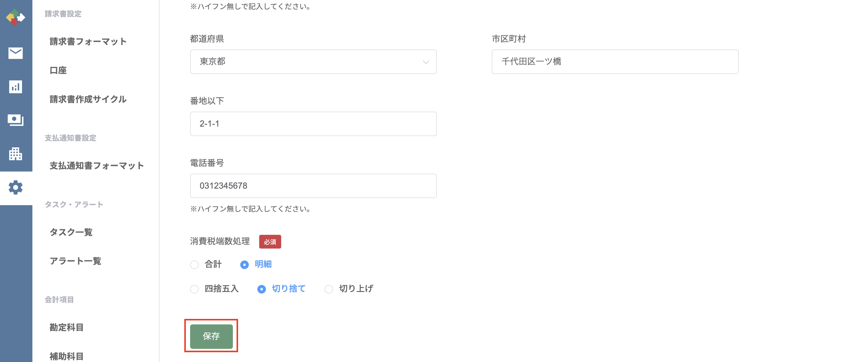Click the green 保存 button
Image resolution: width=868 pixels, height=362 pixels.
[211, 336]
